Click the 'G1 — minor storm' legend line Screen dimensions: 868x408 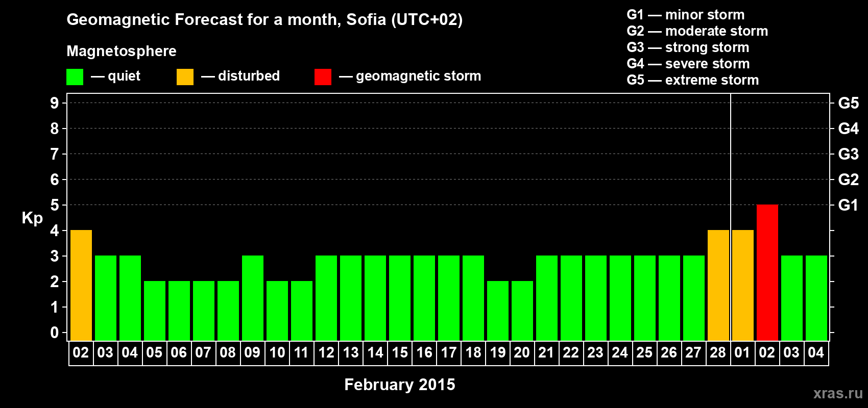pos(685,15)
